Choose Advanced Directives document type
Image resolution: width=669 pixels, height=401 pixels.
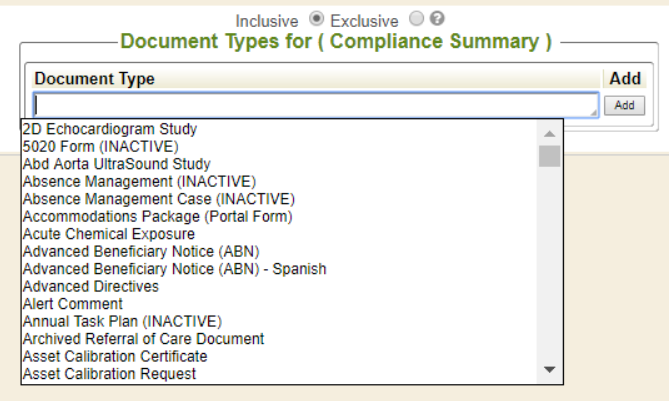point(90,286)
